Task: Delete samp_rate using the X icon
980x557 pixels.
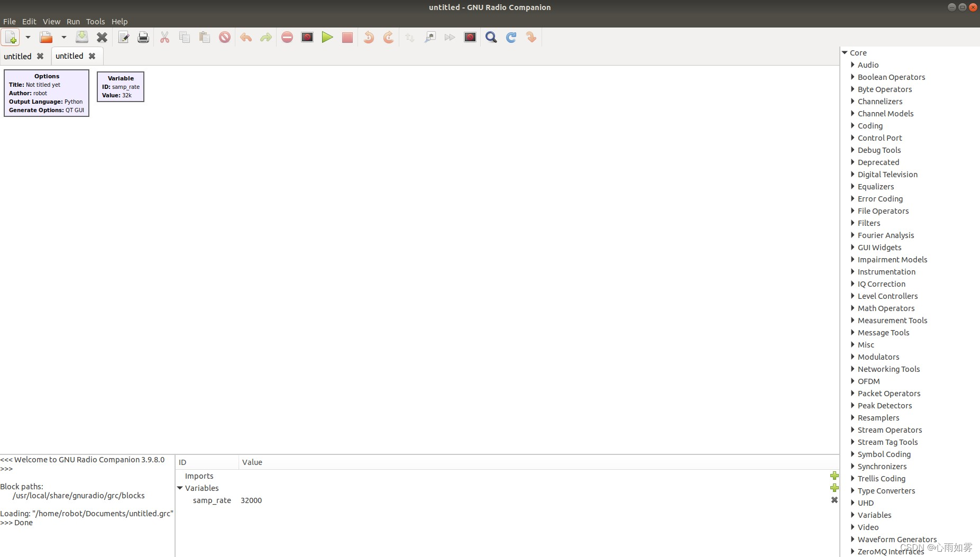Action: [835, 500]
